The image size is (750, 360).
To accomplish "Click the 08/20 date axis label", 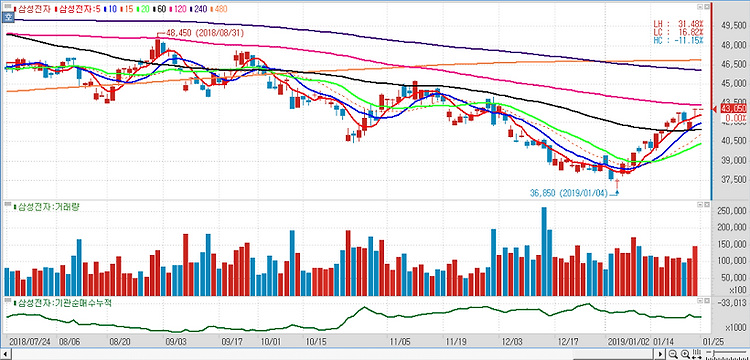I will (120, 342).
